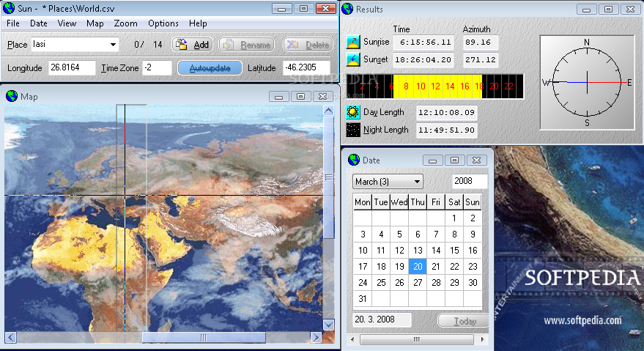Screen dimensions: 644x351
Task: Select March 17 in the calendar
Action: [363, 266]
